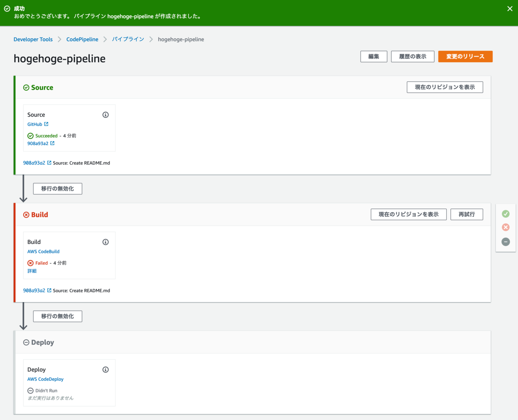Click the info icon on Deploy action
This screenshot has width=518, height=420.
105,370
